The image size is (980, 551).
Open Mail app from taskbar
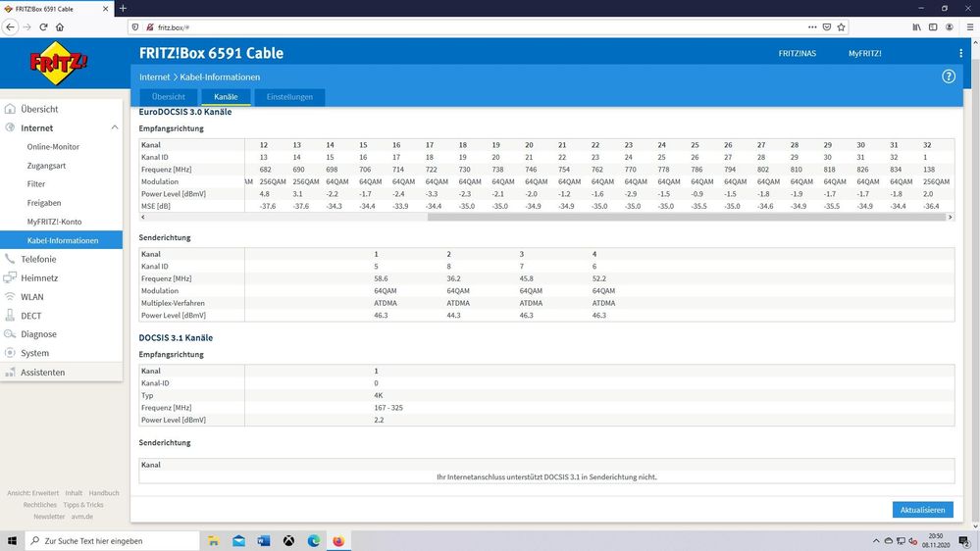(x=238, y=540)
